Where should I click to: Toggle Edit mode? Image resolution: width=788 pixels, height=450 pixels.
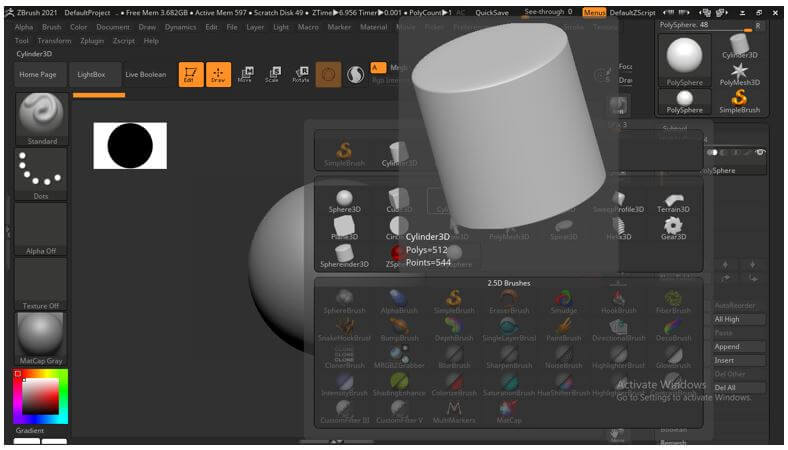(x=191, y=74)
